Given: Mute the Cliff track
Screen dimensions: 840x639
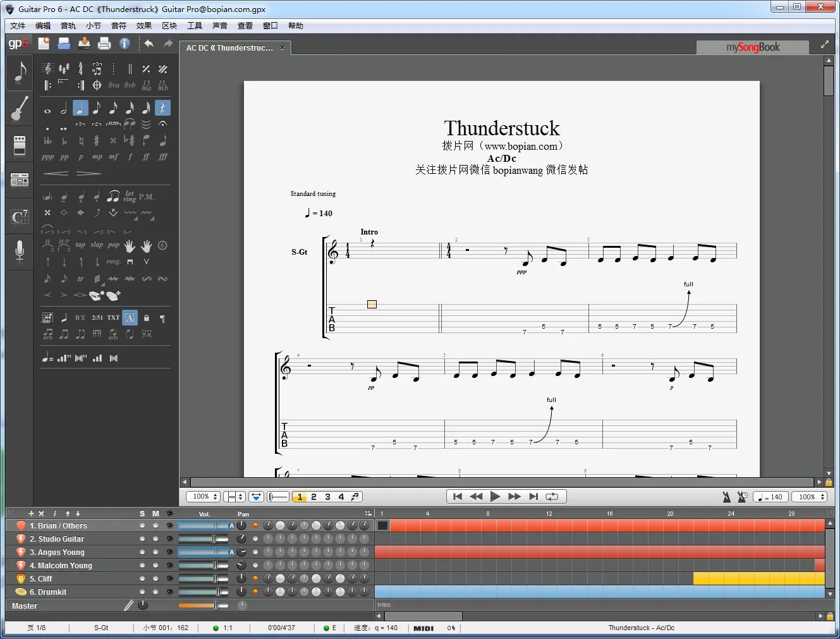Looking at the screenshot, I should [x=155, y=579].
